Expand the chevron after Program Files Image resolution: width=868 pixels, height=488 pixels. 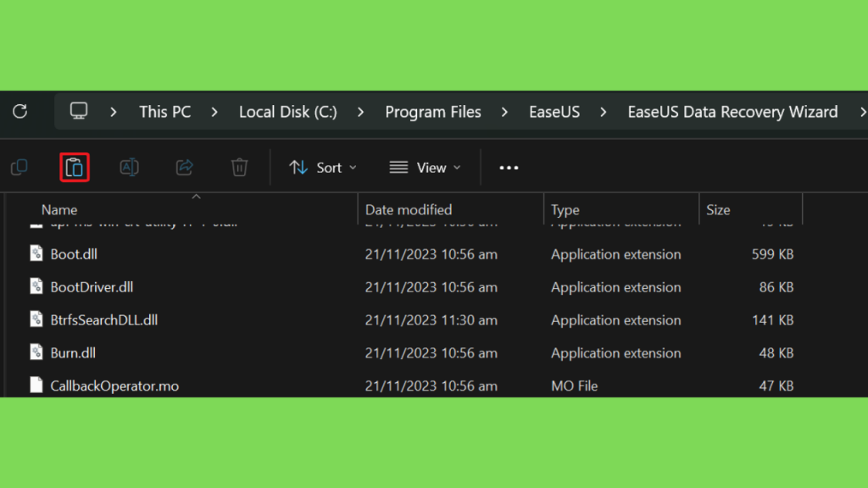coord(504,113)
